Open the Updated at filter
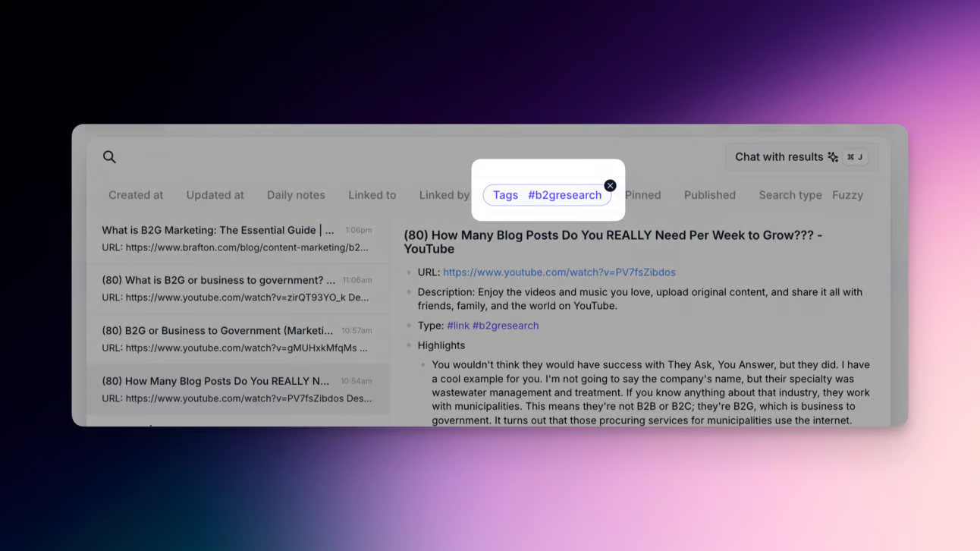The image size is (980, 551). 215,194
